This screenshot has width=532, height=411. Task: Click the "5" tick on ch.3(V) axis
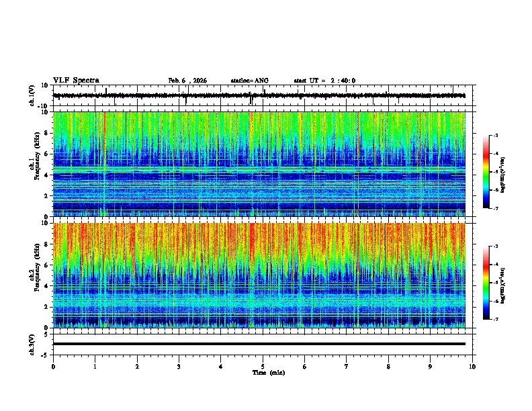tap(46, 334)
